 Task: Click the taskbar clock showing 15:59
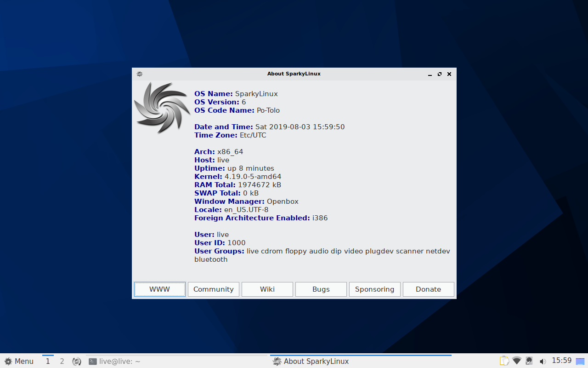coord(561,361)
